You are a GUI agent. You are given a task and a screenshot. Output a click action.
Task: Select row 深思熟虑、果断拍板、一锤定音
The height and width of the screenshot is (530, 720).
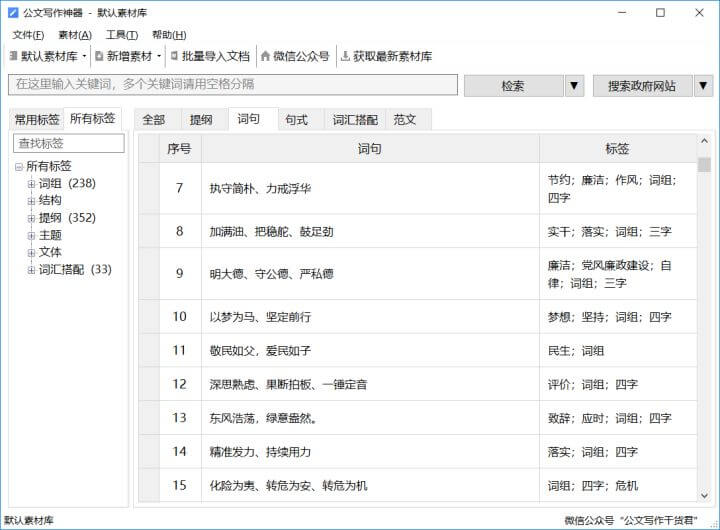coord(417,384)
